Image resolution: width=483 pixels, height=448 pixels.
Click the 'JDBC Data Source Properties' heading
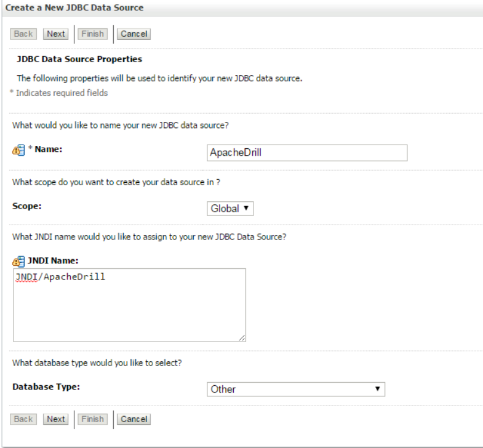click(79, 59)
